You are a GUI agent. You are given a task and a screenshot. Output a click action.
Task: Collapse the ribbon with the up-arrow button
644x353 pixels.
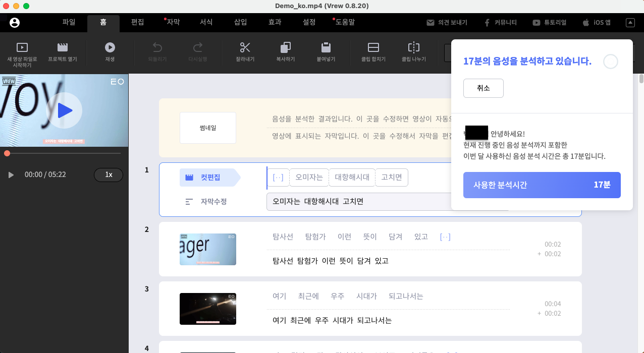(630, 23)
